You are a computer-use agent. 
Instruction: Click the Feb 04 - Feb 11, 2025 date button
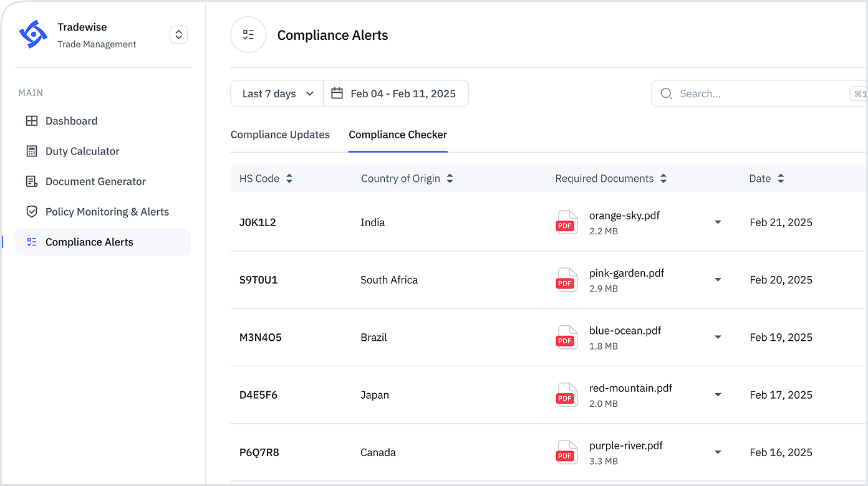point(402,93)
